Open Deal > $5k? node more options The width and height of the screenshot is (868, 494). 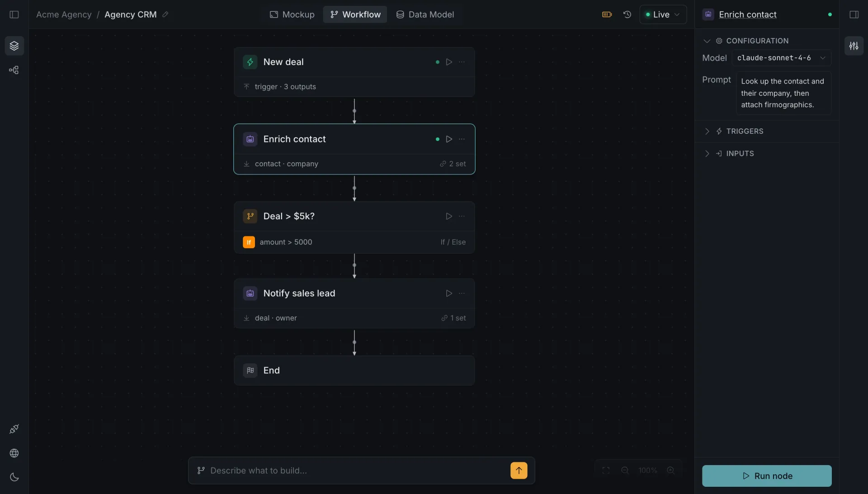point(462,216)
